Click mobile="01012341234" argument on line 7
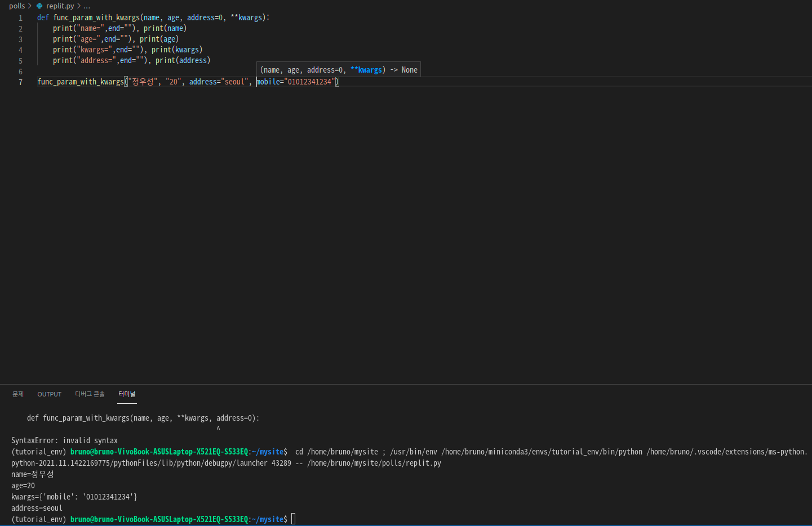 point(296,82)
